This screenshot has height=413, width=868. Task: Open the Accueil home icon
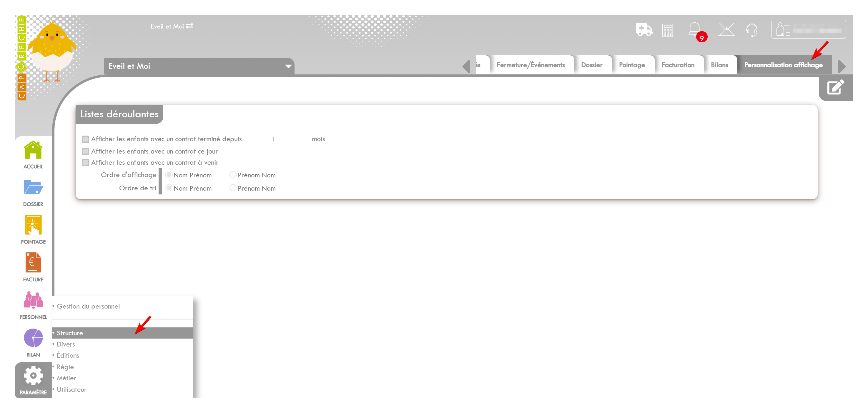33,150
